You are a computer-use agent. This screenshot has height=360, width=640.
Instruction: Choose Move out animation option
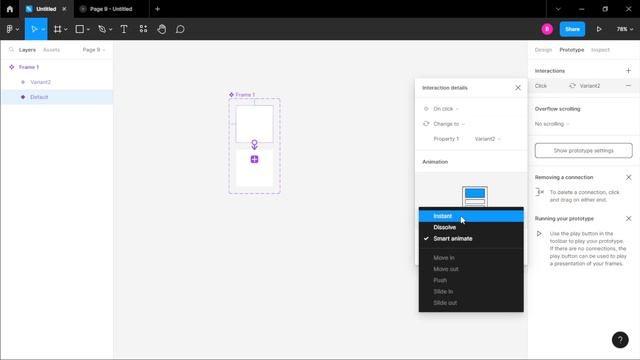(x=471, y=269)
